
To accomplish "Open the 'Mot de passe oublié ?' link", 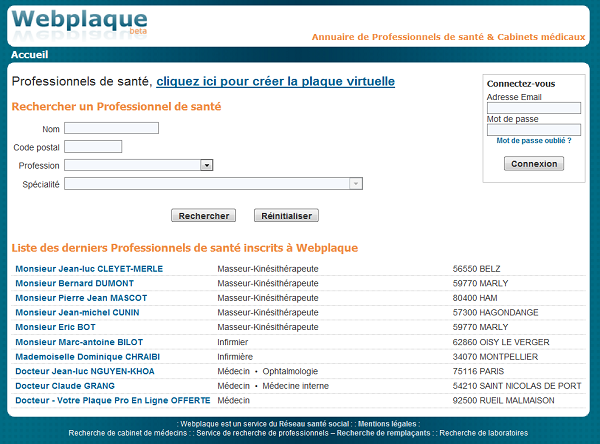I will (x=534, y=141).
